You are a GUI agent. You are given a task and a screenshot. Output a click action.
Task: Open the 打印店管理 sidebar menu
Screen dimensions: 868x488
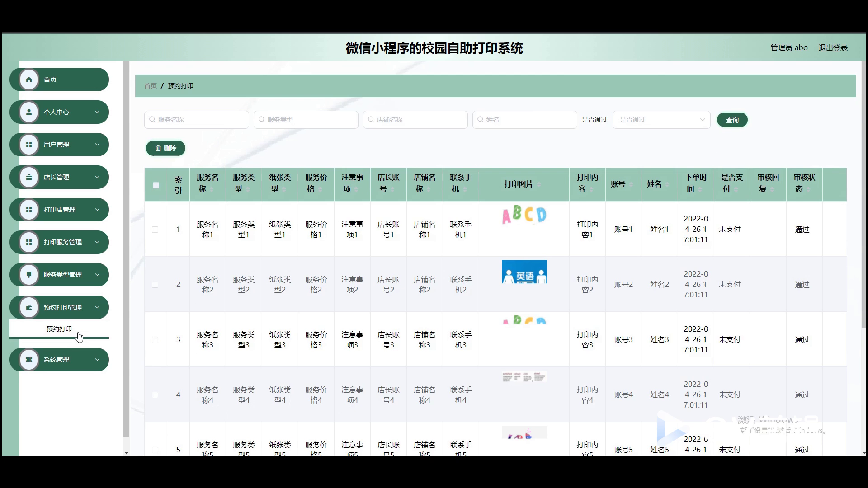click(x=59, y=210)
